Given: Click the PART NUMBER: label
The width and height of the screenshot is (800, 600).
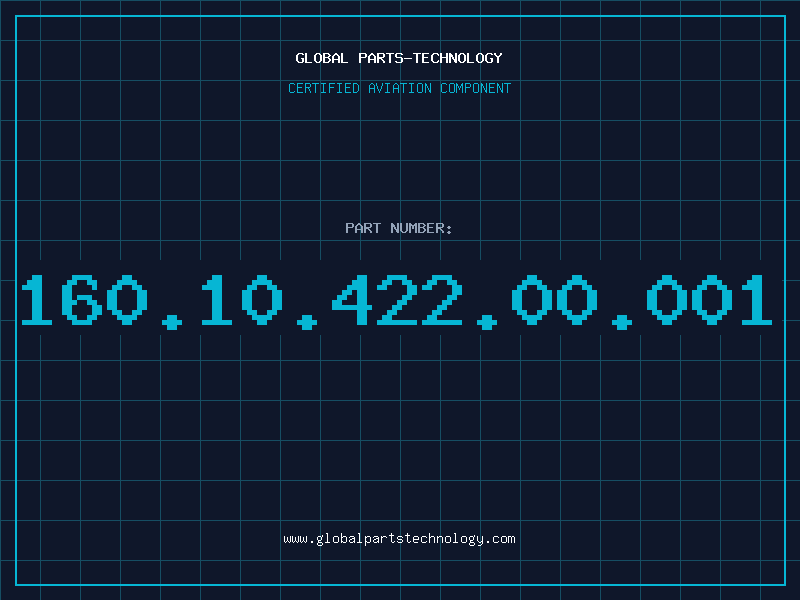Looking at the screenshot, I should coord(399,228).
